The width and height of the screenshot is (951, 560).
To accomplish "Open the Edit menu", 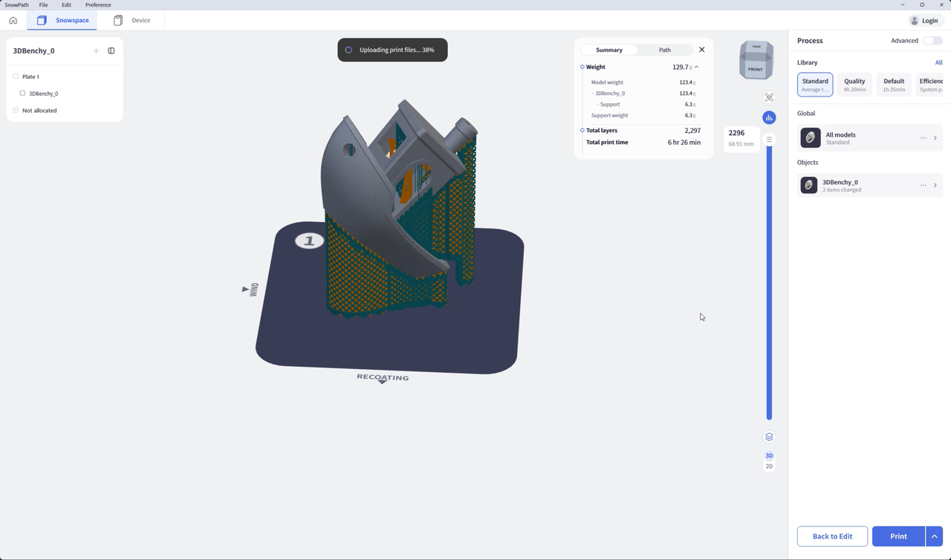I will 66,4.
